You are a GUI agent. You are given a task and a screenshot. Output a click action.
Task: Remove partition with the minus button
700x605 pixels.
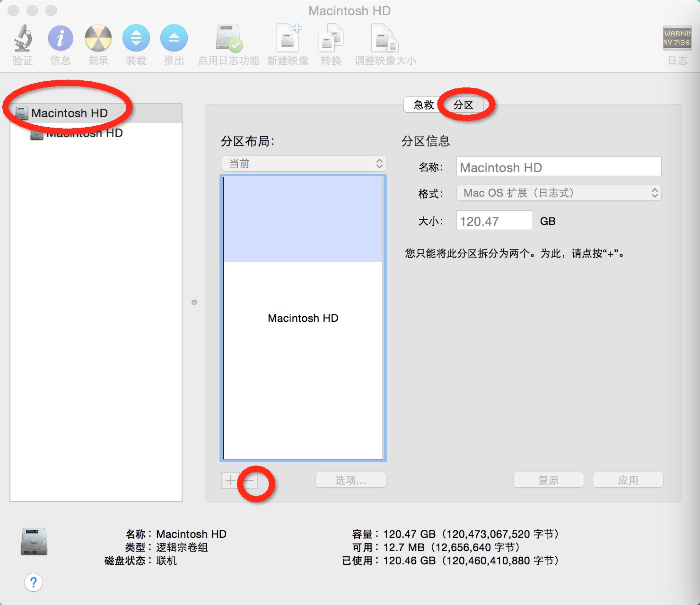pos(249,480)
